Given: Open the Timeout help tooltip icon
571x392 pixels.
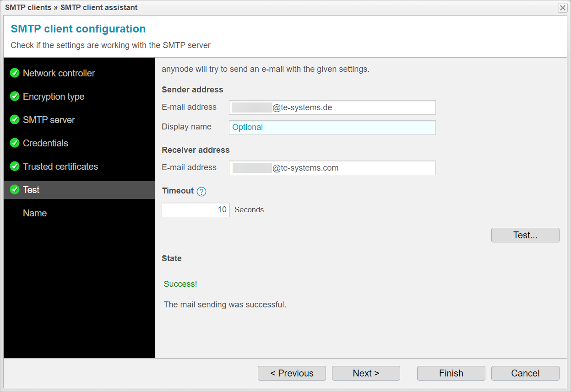Looking at the screenshot, I should 201,191.
